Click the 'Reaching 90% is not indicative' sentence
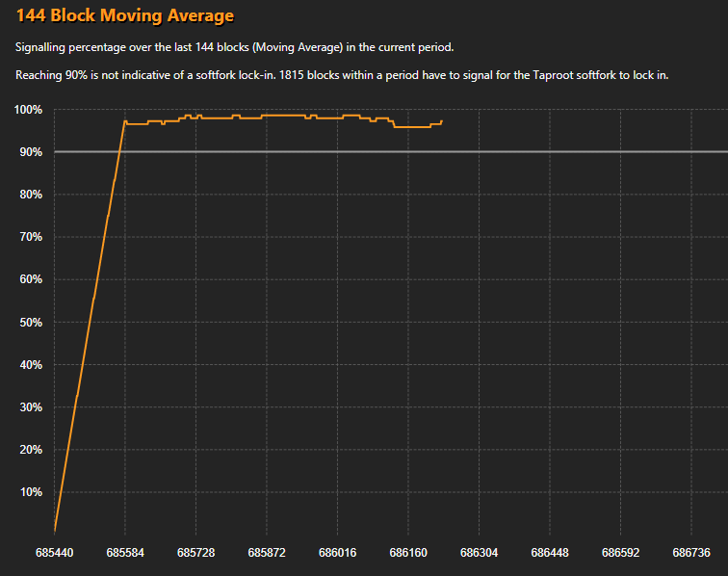This screenshot has height=576, width=728. (342, 75)
